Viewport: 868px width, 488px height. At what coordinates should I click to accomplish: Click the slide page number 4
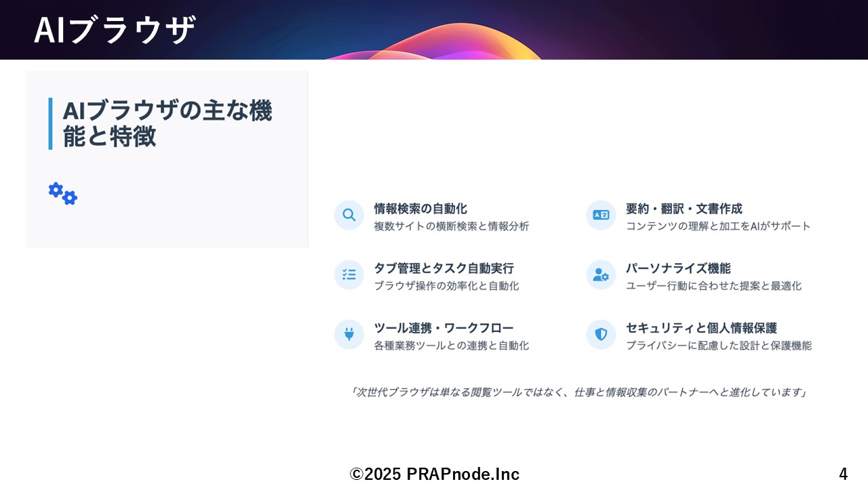(843, 474)
